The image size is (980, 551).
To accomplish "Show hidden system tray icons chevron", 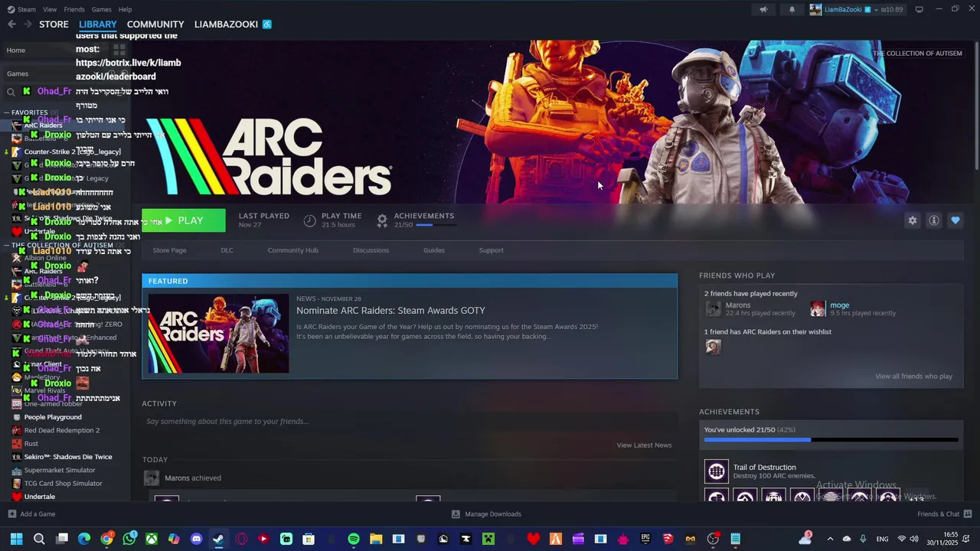I will (x=830, y=539).
